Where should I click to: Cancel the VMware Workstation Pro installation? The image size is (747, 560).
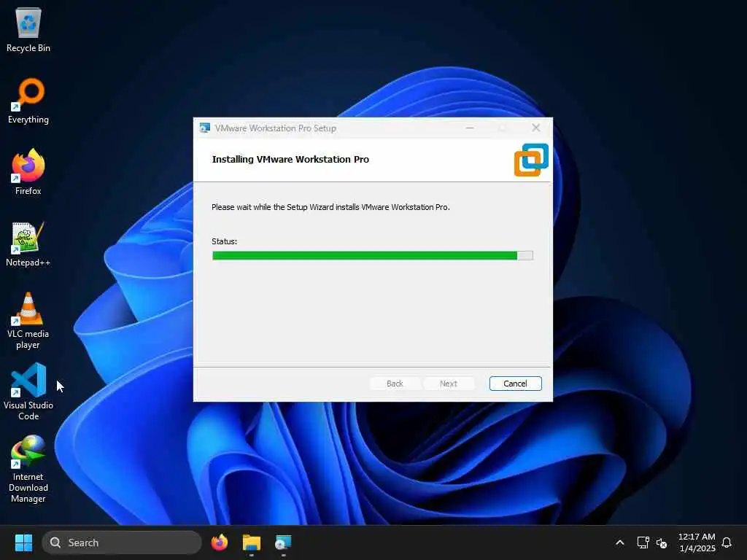515,384
